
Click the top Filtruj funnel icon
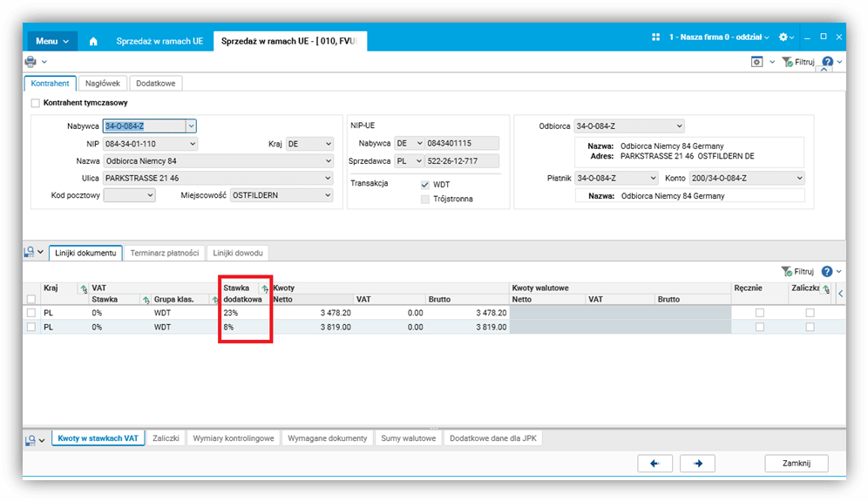pos(787,62)
